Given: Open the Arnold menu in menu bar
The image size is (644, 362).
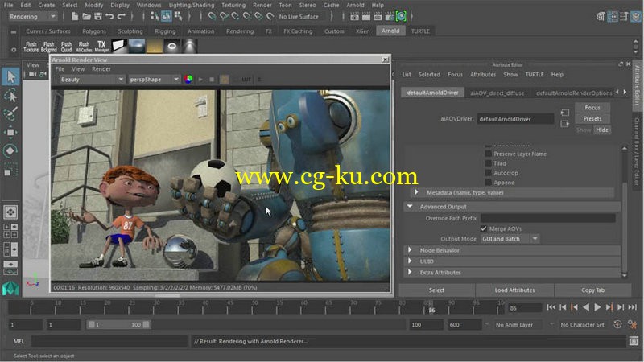Looking at the screenshot, I should [x=355, y=5].
